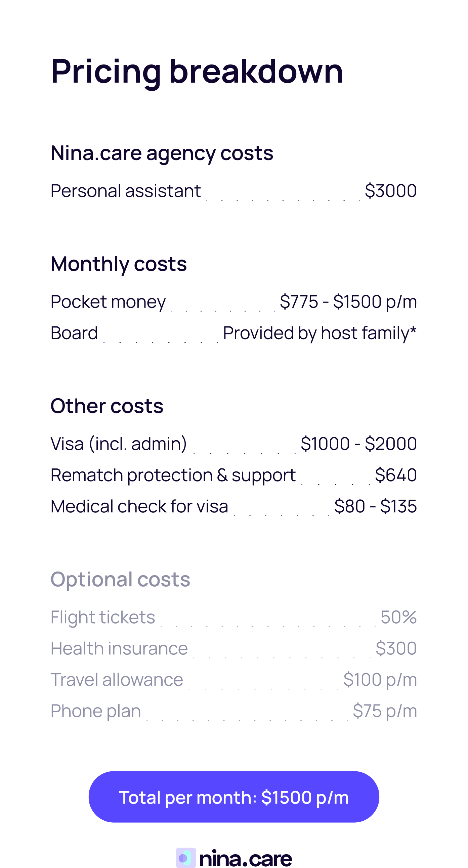Click the Phone plan label
468x868 pixels.
click(96, 711)
